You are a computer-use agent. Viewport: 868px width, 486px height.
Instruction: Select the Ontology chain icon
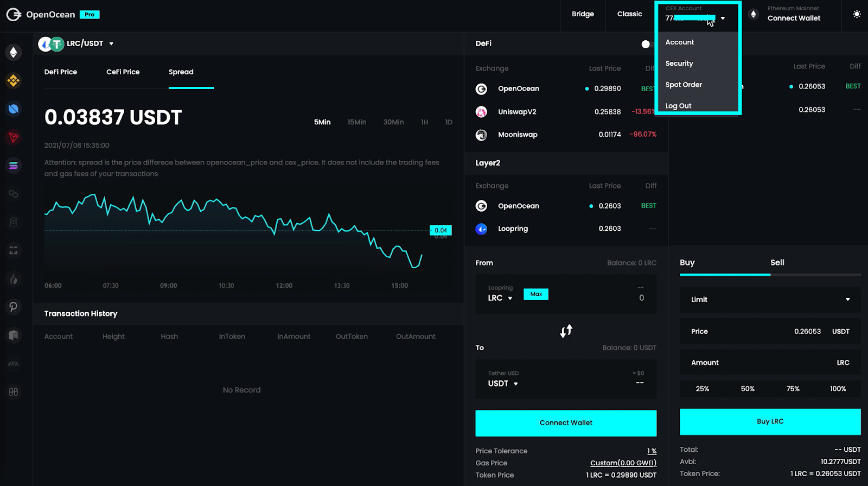point(14,109)
